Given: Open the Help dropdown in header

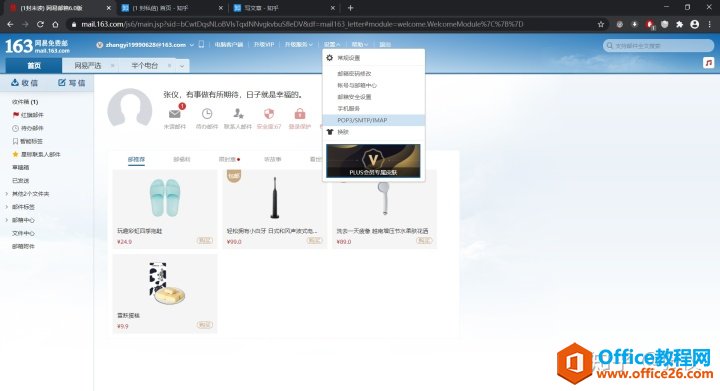Looking at the screenshot, I should 360,45.
